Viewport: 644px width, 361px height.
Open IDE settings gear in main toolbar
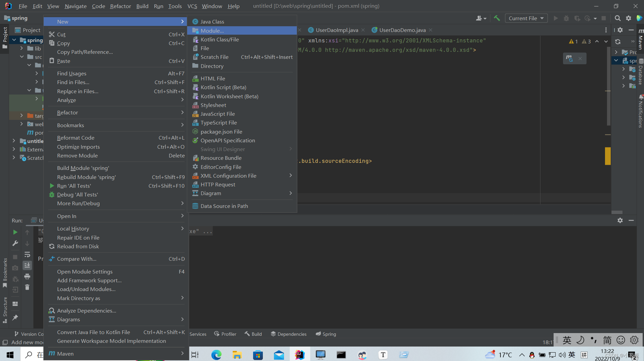(x=629, y=18)
